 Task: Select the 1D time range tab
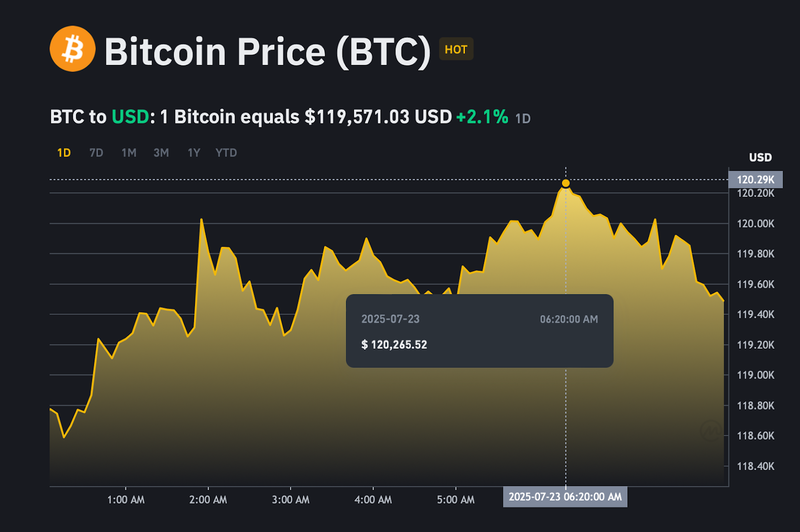[64, 153]
